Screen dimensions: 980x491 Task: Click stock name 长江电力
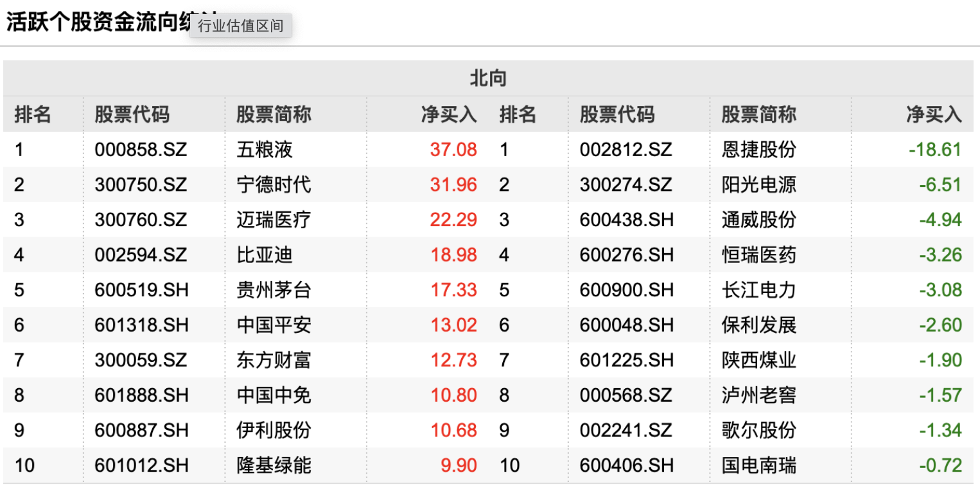[x=759, y=290]
